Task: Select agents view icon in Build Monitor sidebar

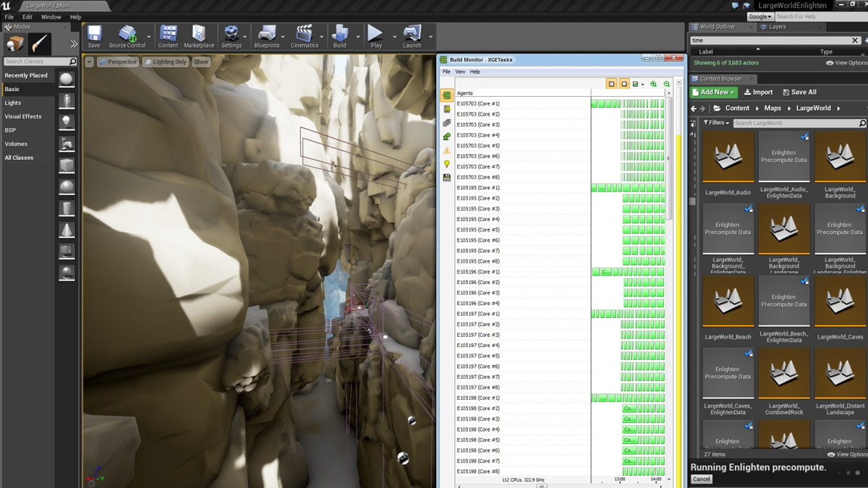Action: point(447,95)
